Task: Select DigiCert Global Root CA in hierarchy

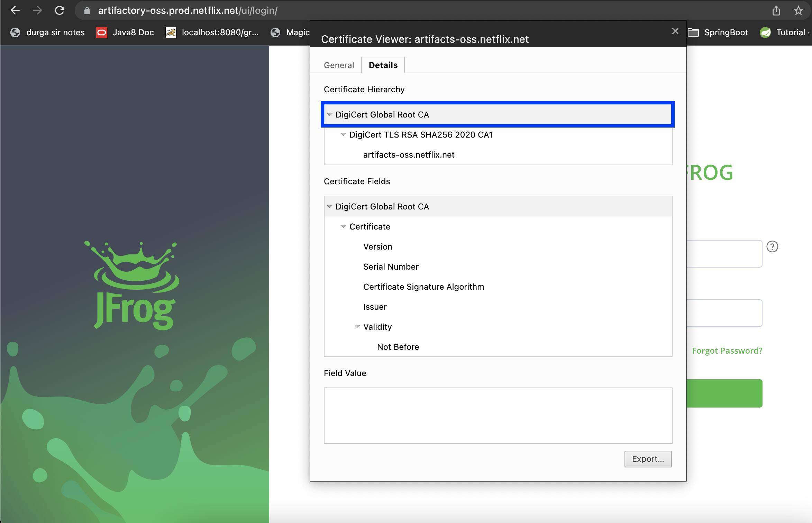Action: click(498, 114)
